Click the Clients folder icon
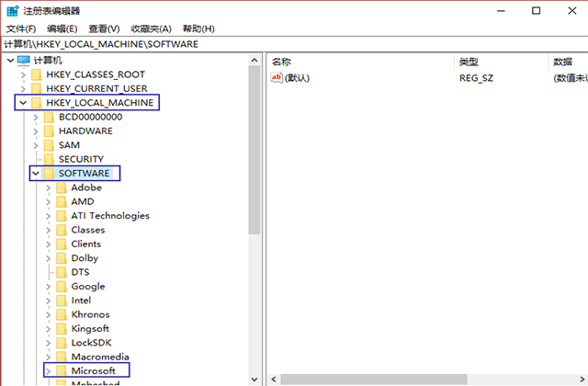 tap(62, 244)
